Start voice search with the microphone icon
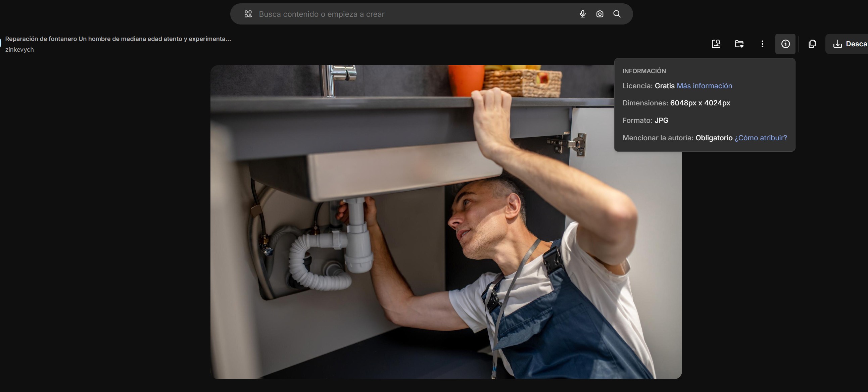This screenshot has width=868, height=392. (x=582, y=14)
